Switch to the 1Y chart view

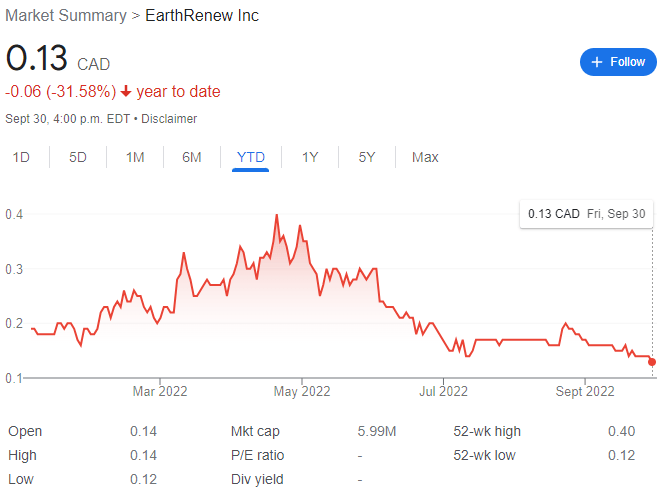[310, 157]
